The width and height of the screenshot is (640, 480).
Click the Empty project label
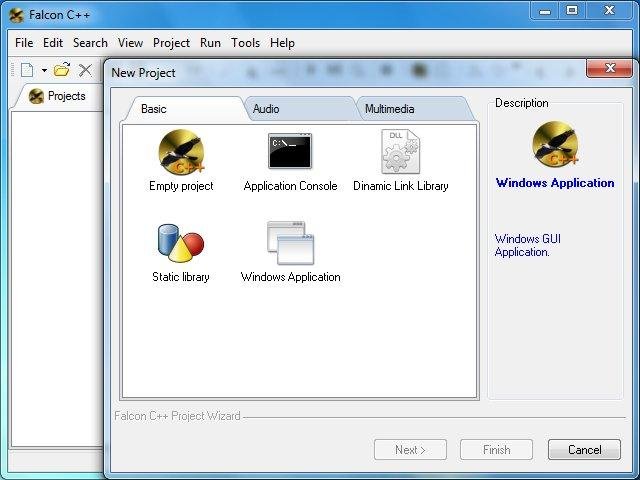click(x=181, y=186)
